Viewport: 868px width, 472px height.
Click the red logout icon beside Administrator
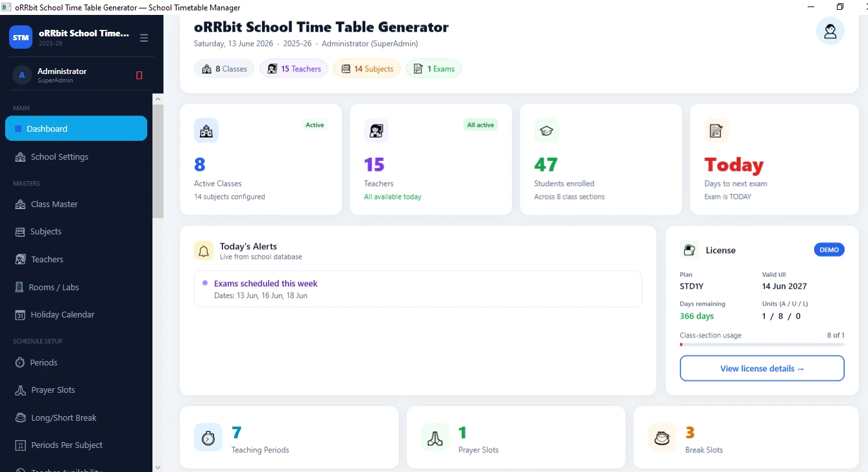(139, 75)
